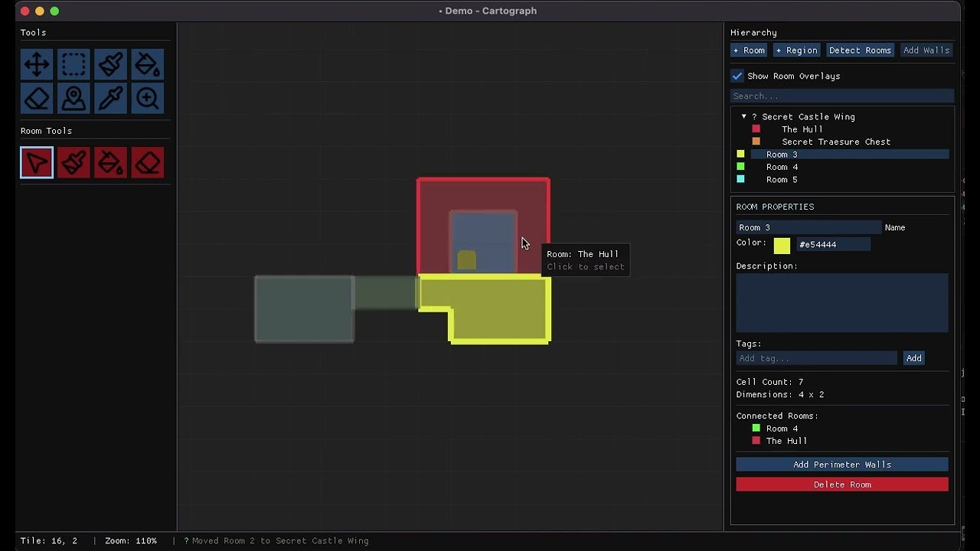Screen dimensions: 980x551
Task: Toggle the Show Room Overlays checkbox
Action: [737, 76]
